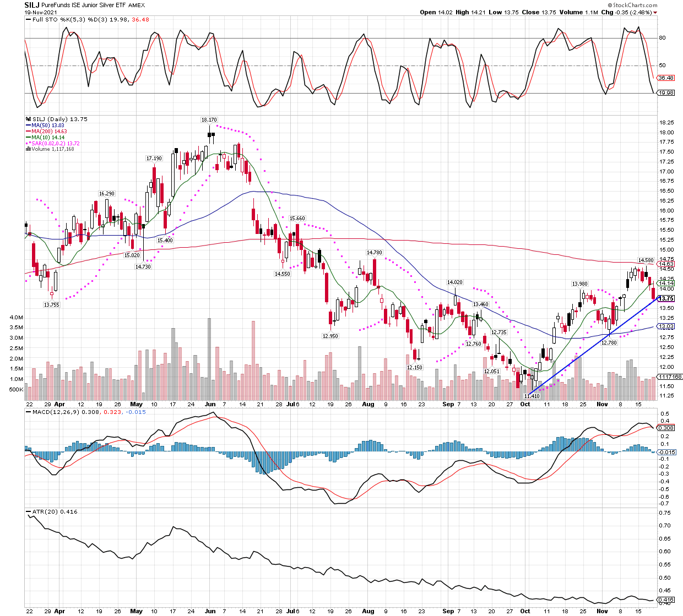Click the SILJ (Daily) 13.75 legend label
The width and height of the screenshot is (683, 616).
click(x=60, y=119)
